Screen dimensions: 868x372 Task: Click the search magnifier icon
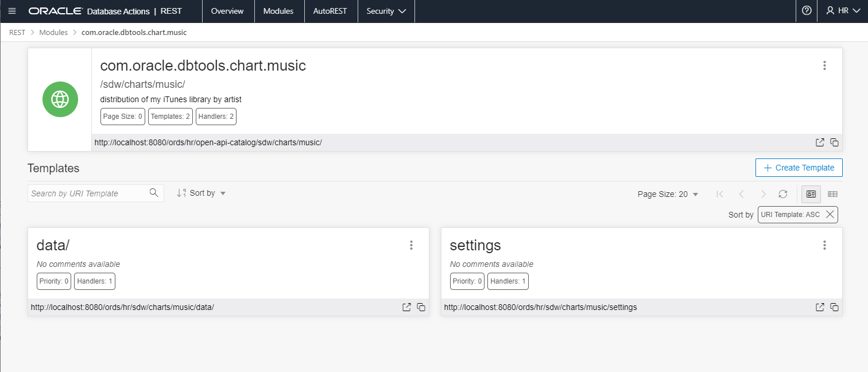(x=153, y=193)
